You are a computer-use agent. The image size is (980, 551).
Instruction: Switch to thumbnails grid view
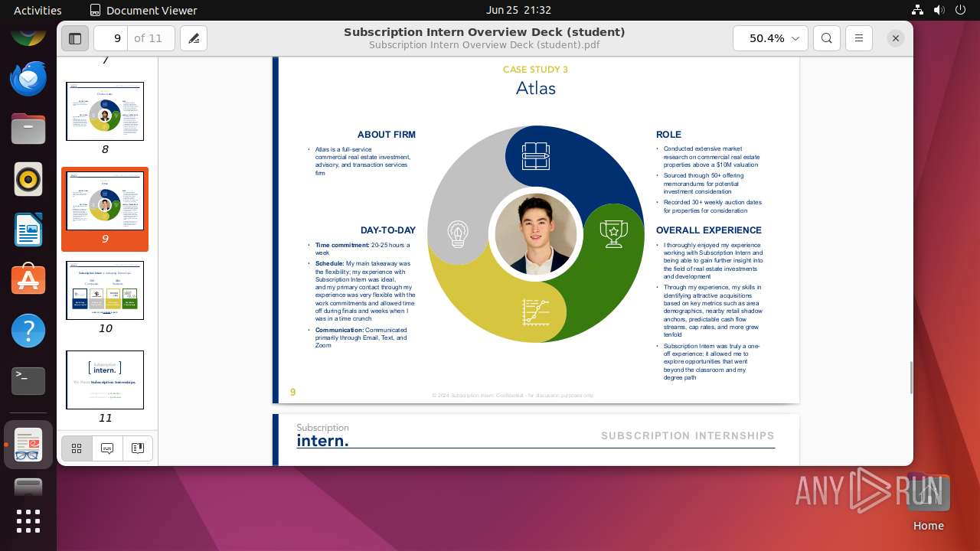click(77, 448)
